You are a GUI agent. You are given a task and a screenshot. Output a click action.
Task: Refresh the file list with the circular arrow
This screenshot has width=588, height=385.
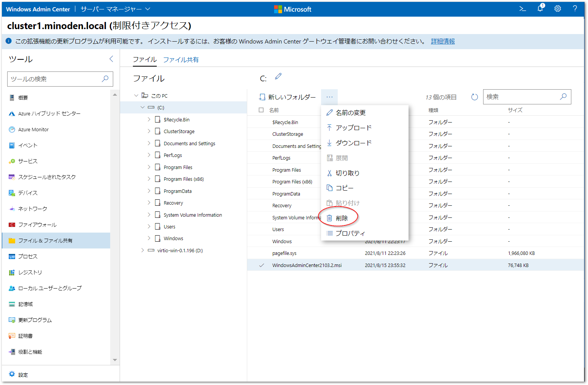pyautogui.click(x=474, y=96)
